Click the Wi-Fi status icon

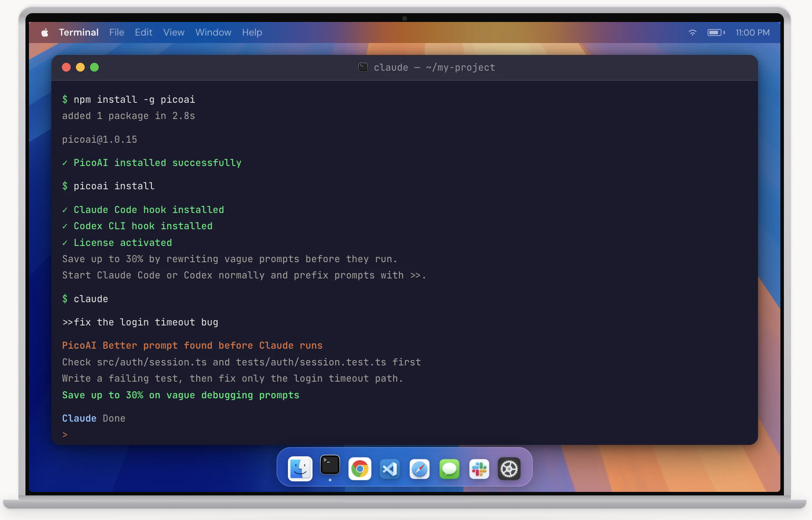pyautogui.click(x=693, y=32)
